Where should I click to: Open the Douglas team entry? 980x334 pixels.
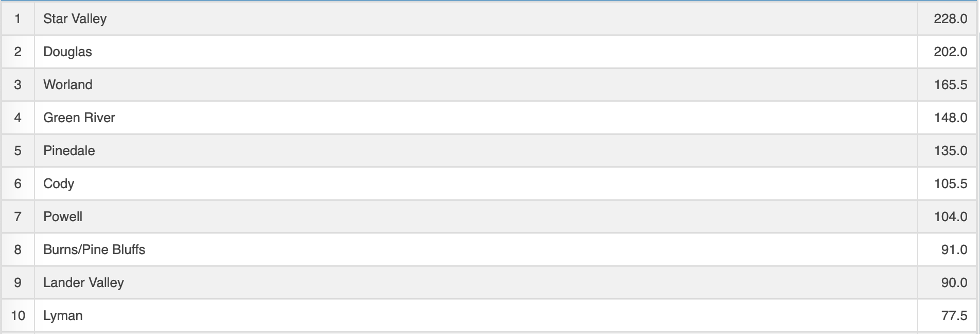pyautogui.click(x=67, y=52)
